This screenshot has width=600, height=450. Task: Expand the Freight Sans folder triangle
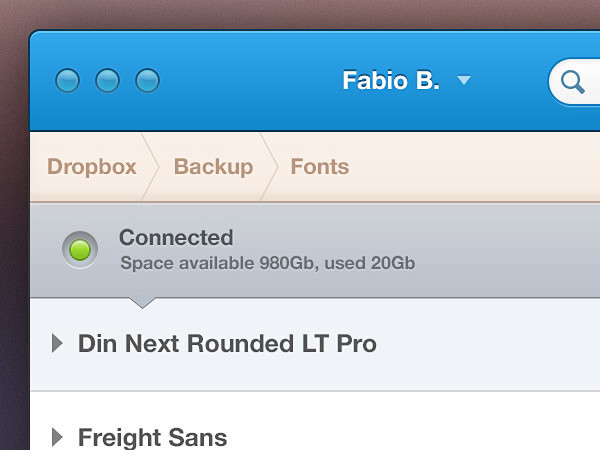click(57, 437)
